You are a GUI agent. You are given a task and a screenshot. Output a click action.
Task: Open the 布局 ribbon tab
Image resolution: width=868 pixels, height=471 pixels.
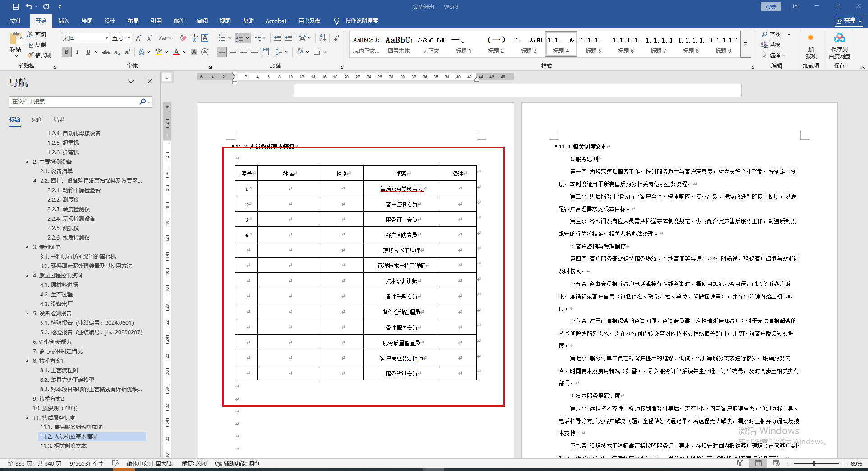133,21
